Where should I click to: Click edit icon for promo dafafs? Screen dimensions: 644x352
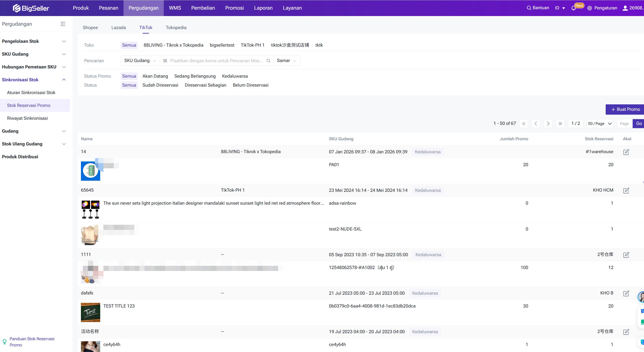click(x=626, y=293)
